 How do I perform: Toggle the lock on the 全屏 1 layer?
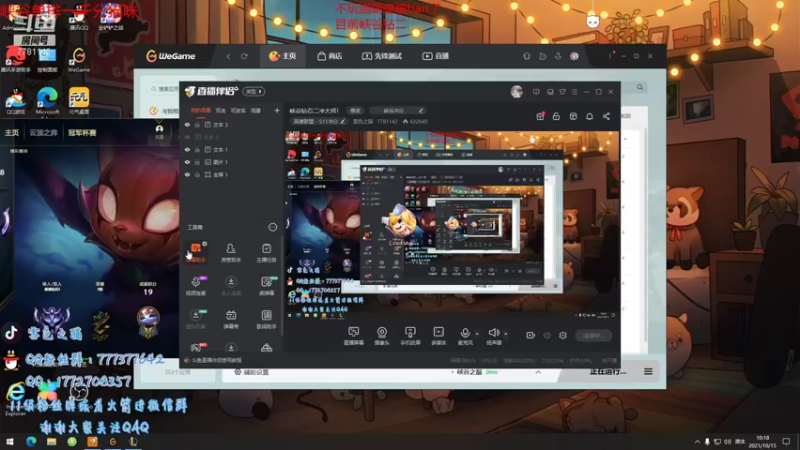197,174
